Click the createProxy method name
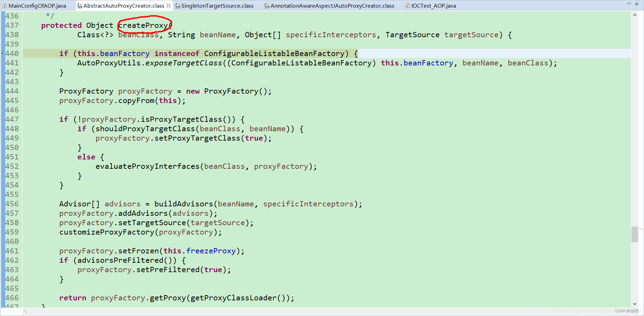Screen dimensions: 644x316 point(143,25)
